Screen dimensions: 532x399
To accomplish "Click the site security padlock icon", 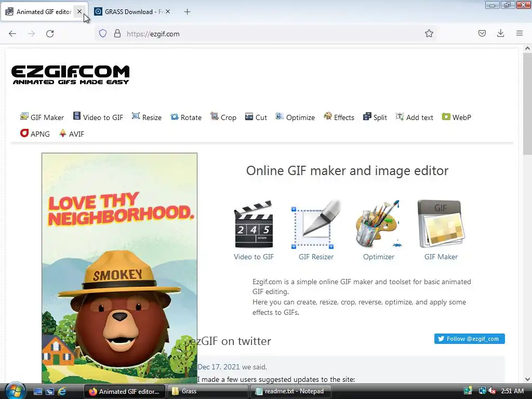I will pyautogui.click(x=117, y=33).
